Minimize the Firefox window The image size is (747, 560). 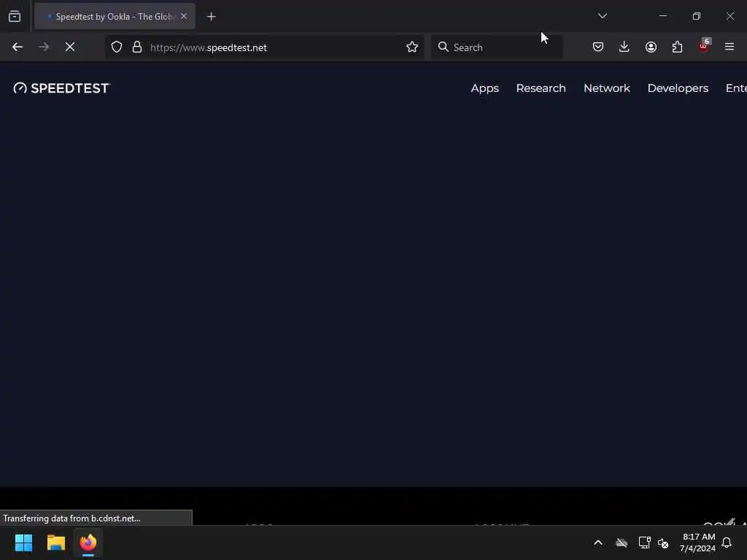pos(662,16)
